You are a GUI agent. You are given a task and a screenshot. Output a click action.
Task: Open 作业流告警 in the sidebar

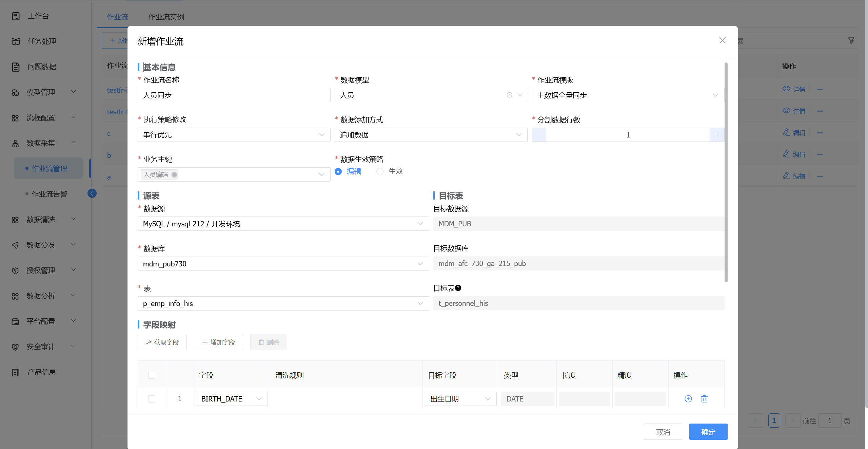pyautogui.click(x=50, y=194)
